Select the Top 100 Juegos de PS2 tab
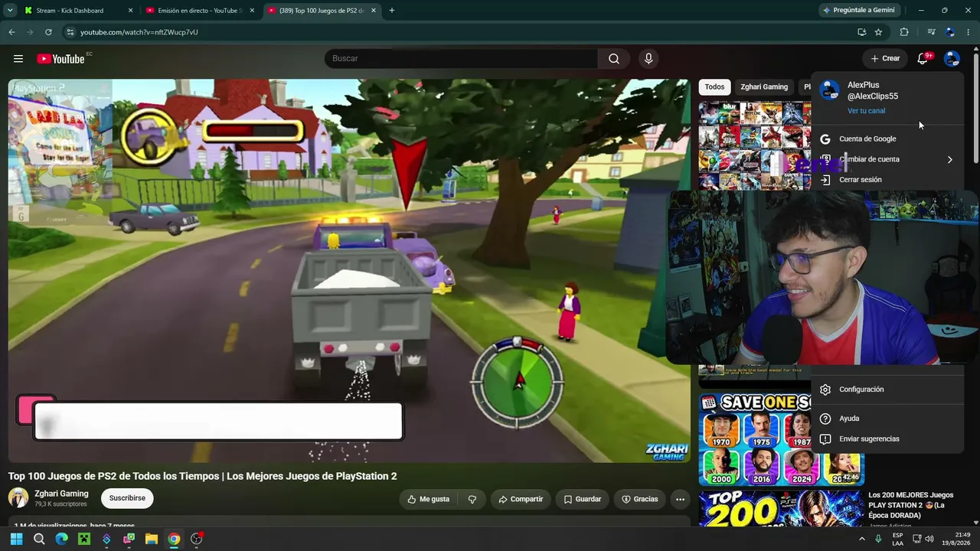 [322, 11]
